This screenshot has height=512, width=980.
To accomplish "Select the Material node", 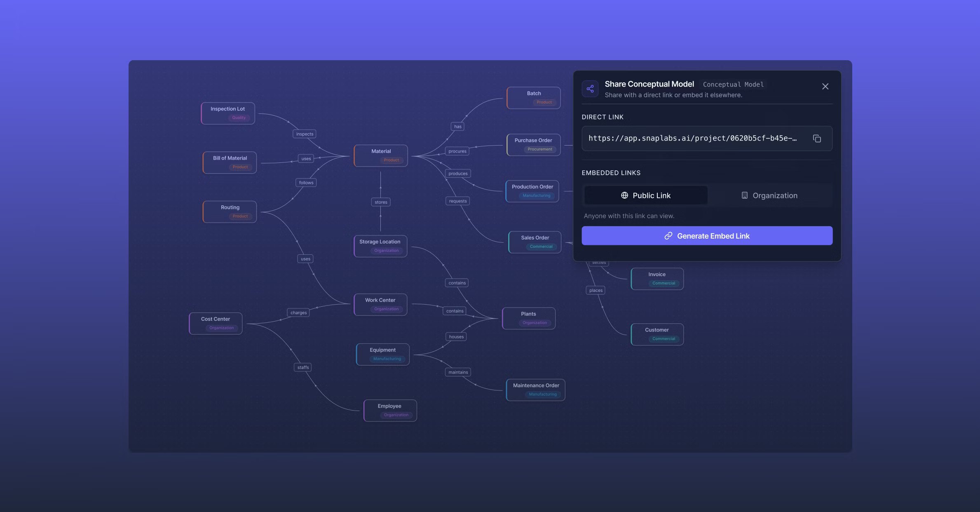I will (381, 155).
